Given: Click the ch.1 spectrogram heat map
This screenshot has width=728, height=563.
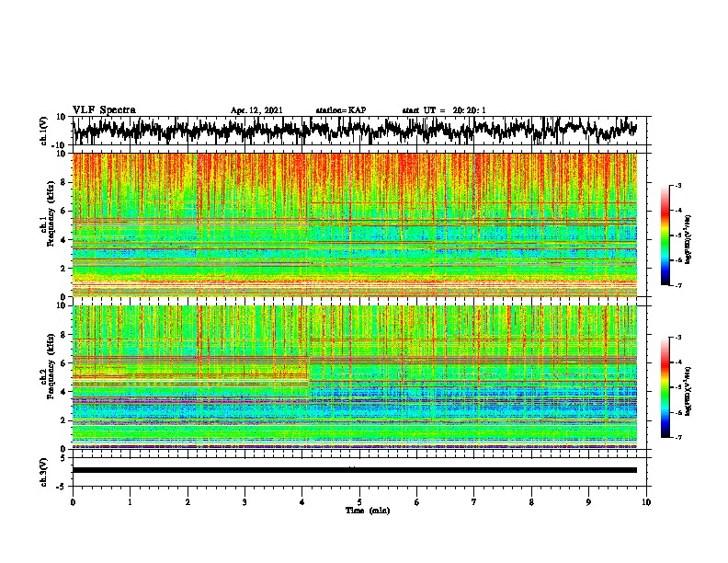Looking at the screenshot, I should [x=355, y=224].
